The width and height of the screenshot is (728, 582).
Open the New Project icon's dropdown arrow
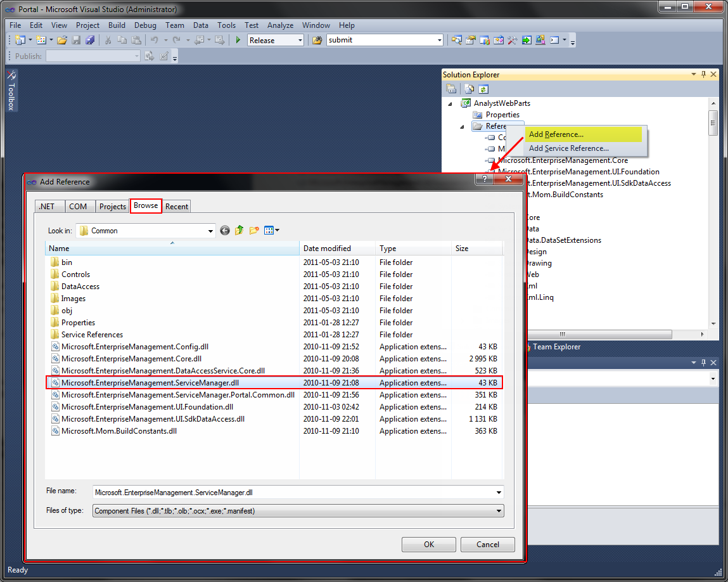pos(30,40)
